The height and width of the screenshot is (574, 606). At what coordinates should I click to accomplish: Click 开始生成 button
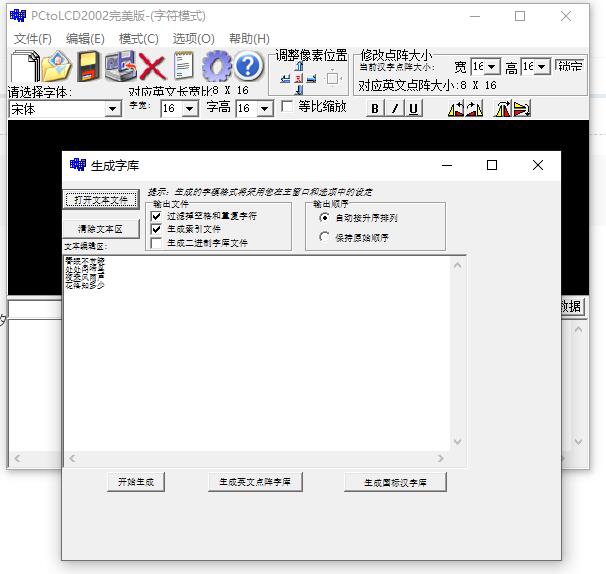pyautogui.click(x=136, y=482)
